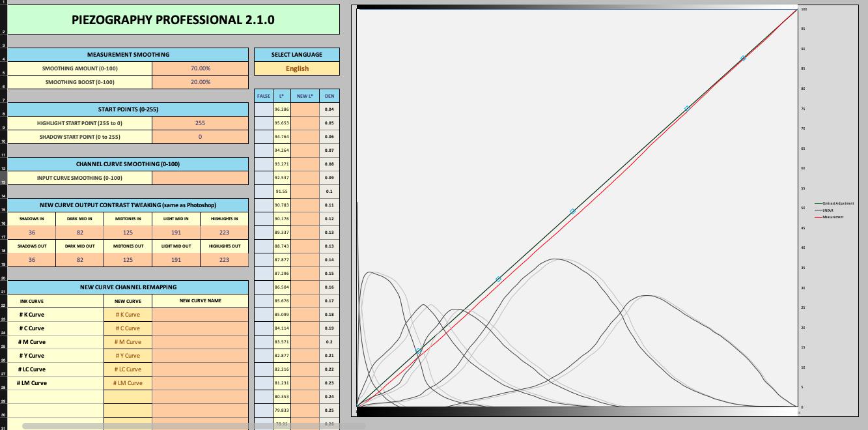The image size is (868, 430).
Task: Click the CHANNEL CURVE SMOOTHING header
Action: tap(128, 164)
